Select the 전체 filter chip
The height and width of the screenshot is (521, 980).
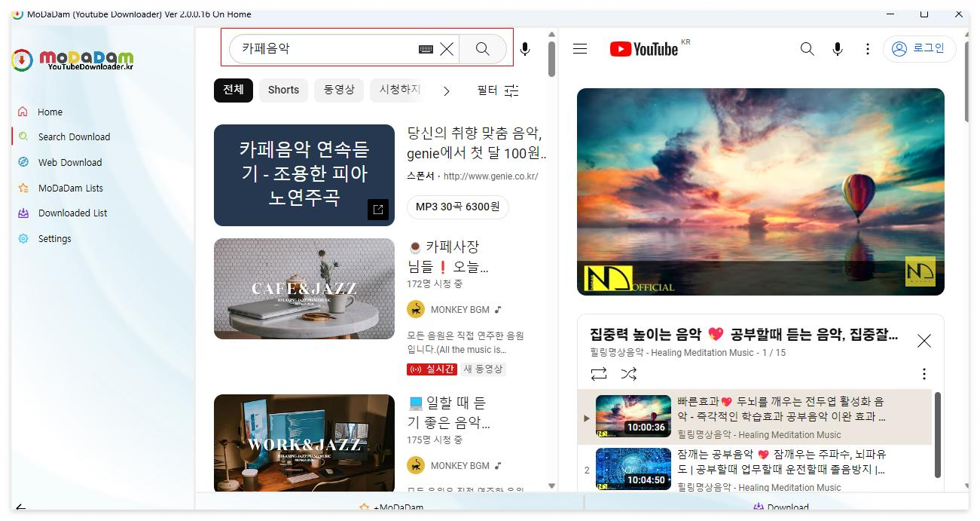[x=234, y=90]
